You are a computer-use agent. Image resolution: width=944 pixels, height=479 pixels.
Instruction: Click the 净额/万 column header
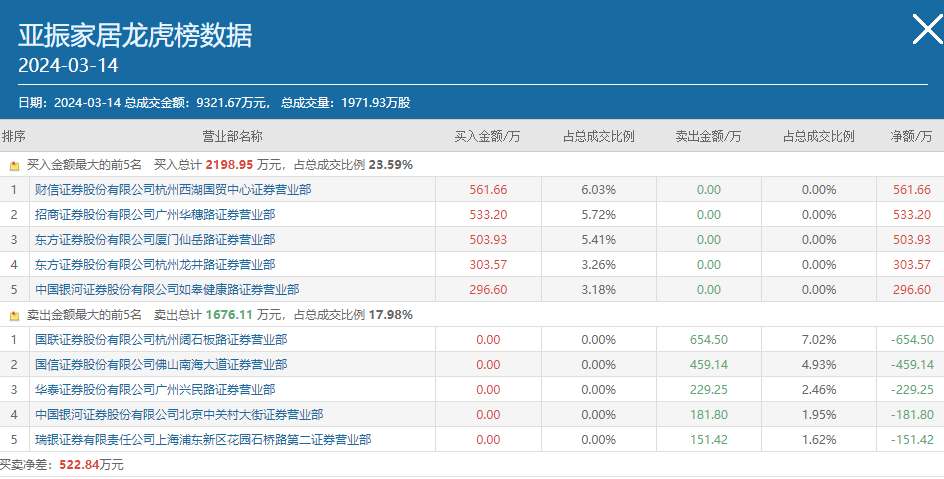911,137
